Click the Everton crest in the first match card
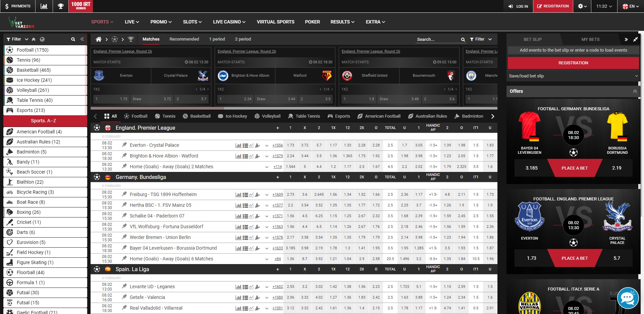This screenshot has width=644, height=314. 99,75
